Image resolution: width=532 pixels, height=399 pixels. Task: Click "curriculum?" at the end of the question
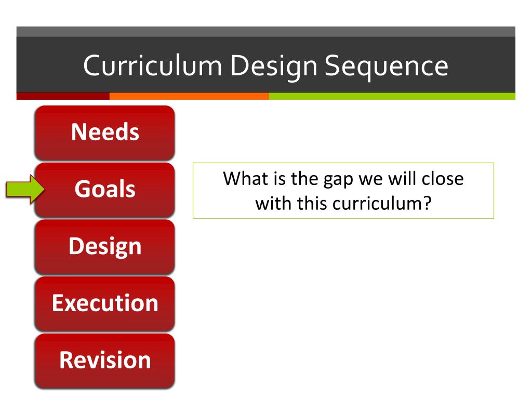point(382,204)
